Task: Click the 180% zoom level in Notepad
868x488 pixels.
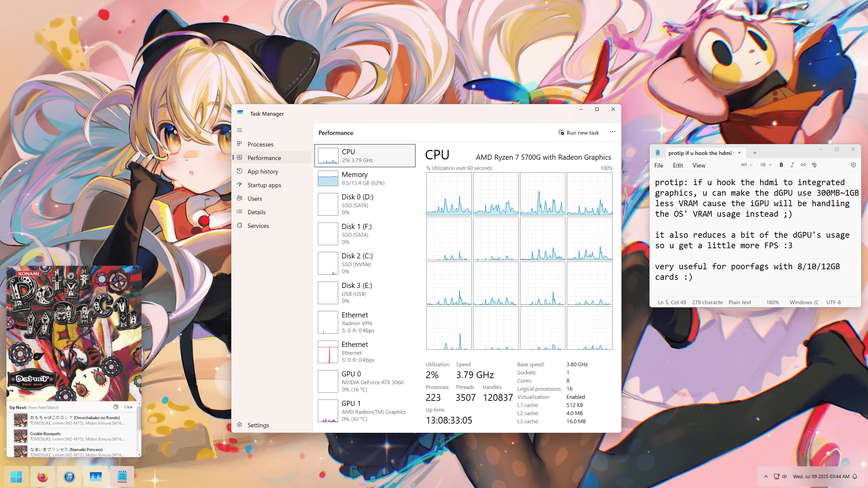Action: (772, 302)
